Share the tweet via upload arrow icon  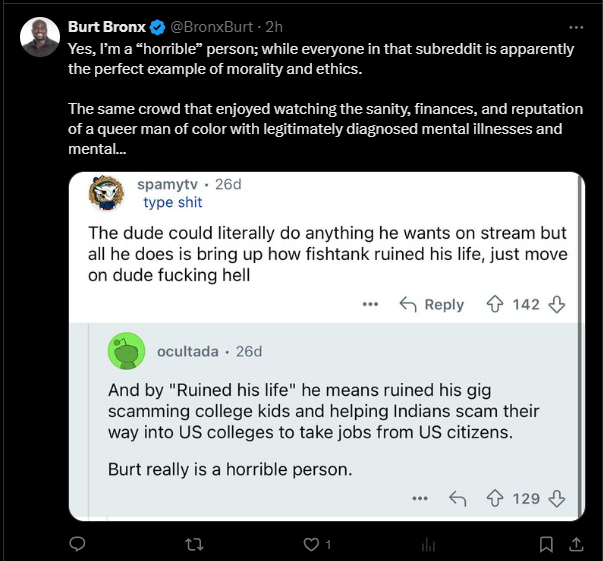pos(576,544)
